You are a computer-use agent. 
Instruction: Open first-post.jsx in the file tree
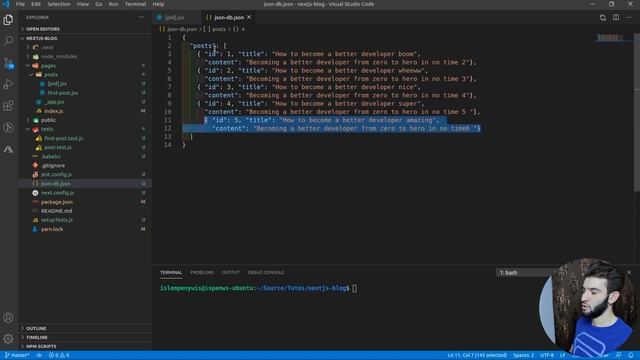(62, 93)
